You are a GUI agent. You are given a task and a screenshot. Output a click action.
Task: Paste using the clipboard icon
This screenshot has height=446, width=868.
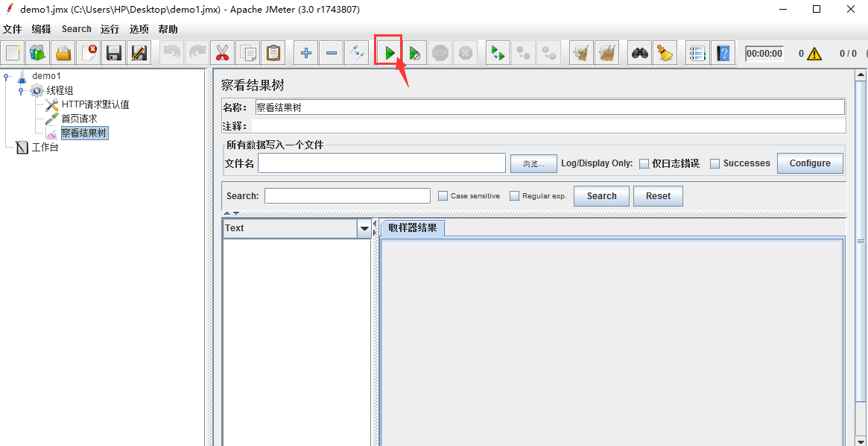click(273, 53)
